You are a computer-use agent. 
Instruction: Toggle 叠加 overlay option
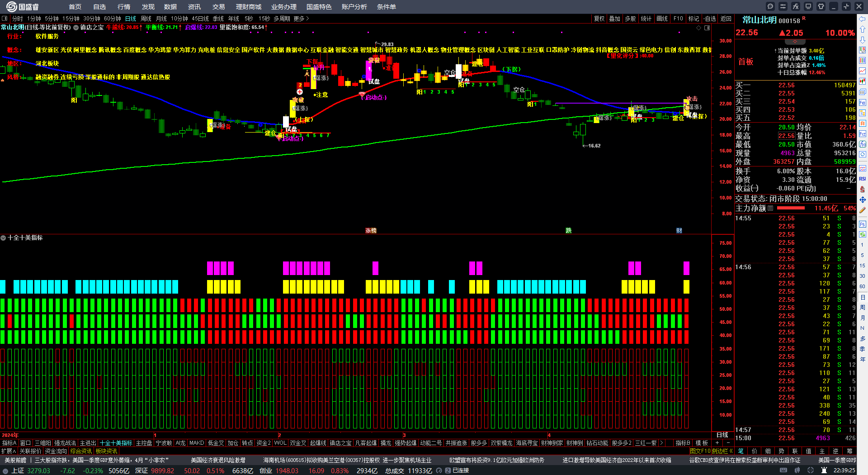click(x=615, y=19)
